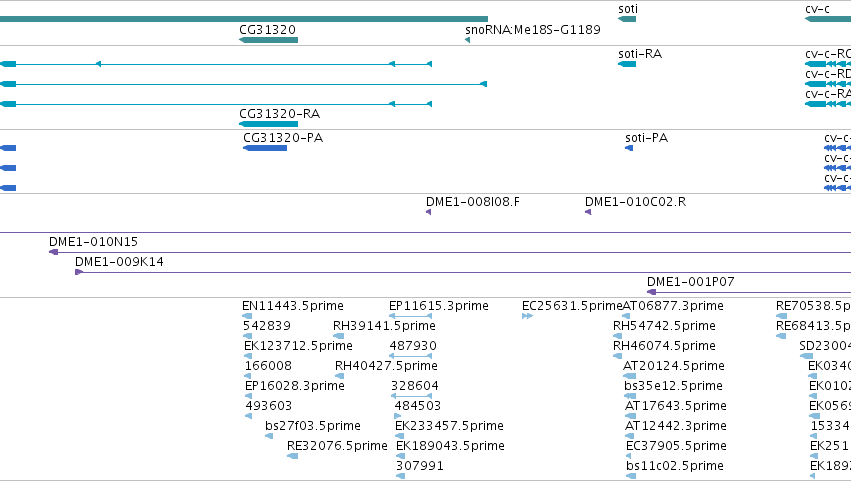Select the RH40427.5prime label
This screenshot has width=851, height=481.
pyautogui.click(x=386, y=366)
